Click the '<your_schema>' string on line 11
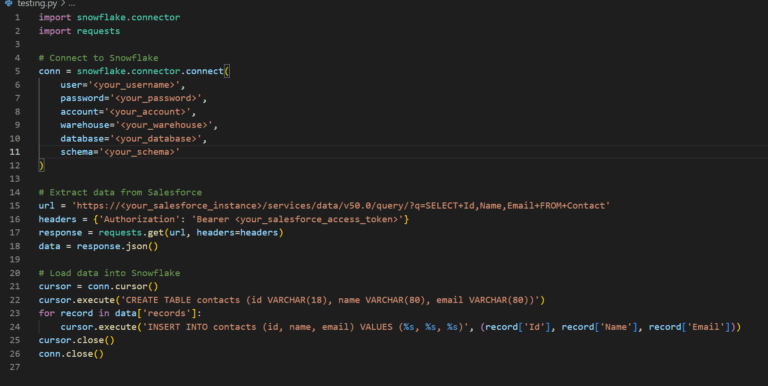This screenshot has height=386, width=768. [x=140, y=152]
